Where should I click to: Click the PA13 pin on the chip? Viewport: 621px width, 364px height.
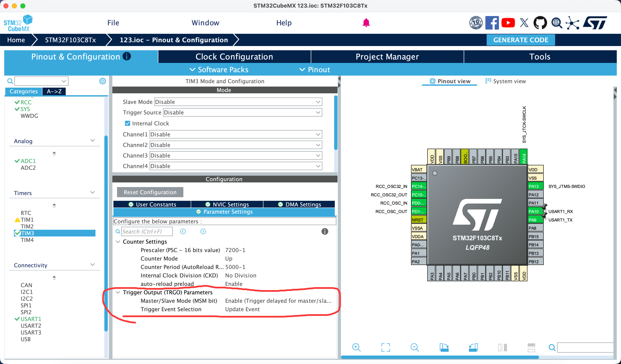535,186
